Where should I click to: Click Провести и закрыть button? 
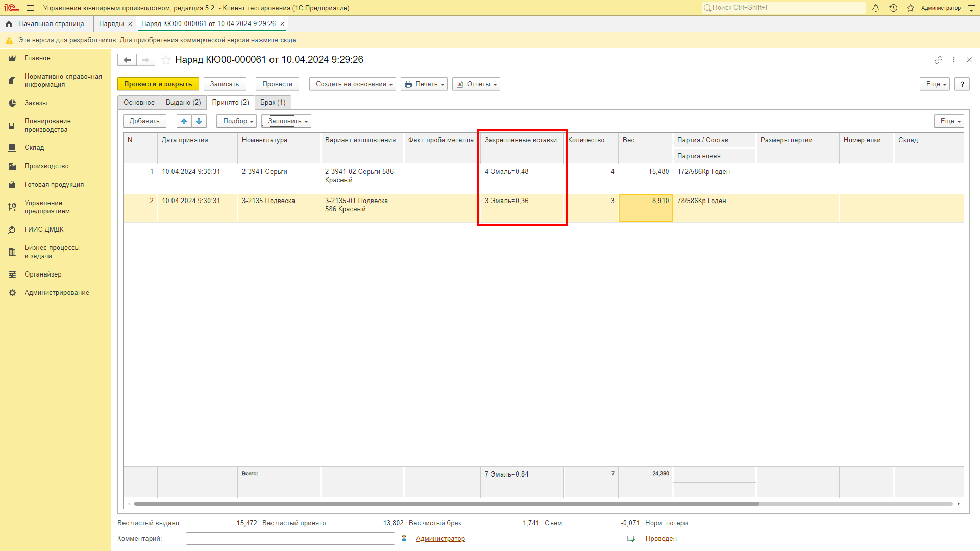click(158, 84)
